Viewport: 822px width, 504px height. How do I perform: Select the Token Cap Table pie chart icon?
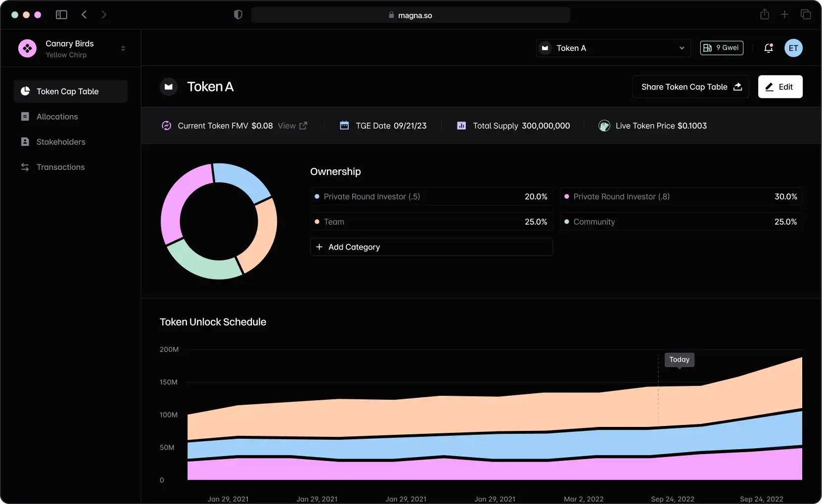[x=25, y=91]
